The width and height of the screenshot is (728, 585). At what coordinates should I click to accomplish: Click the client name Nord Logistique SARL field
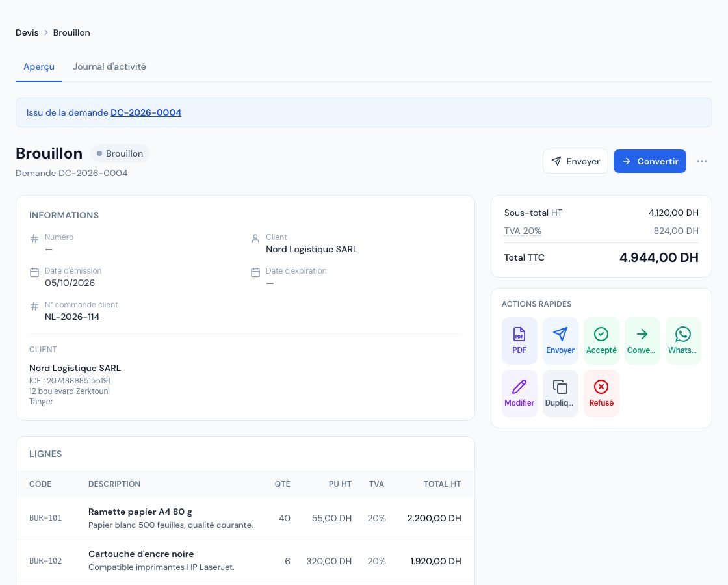coord(311,250)
